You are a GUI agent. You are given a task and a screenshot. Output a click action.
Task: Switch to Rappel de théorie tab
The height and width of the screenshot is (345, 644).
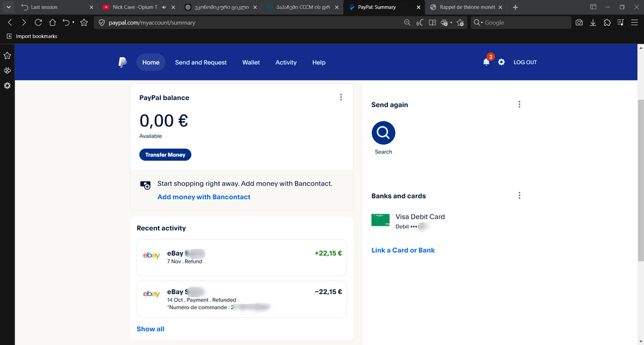[x=467, y=7]
